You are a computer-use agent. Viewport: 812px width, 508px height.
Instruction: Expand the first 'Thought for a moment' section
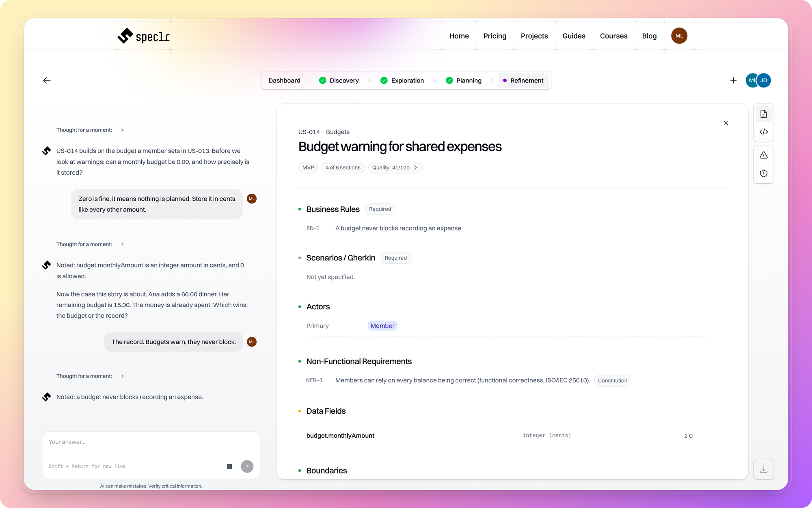pos(90,130)
